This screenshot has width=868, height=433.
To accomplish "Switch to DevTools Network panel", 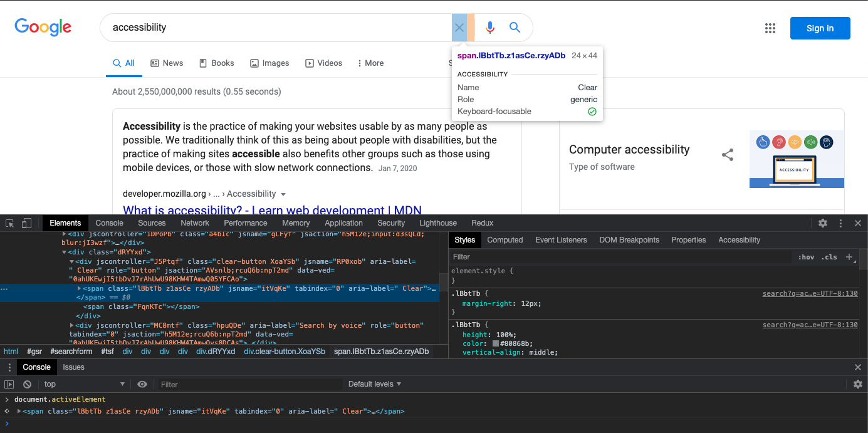I will [x=195, y=223].
